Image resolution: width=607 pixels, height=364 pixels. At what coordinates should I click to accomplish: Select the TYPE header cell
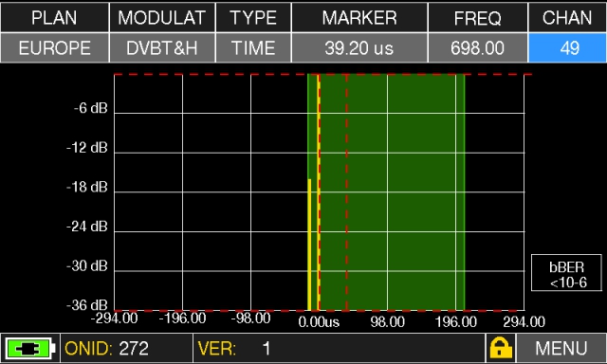tap(253, 18)
